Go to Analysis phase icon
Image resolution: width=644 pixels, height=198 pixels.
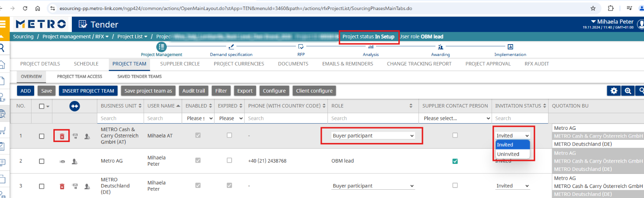coord(370,47)
